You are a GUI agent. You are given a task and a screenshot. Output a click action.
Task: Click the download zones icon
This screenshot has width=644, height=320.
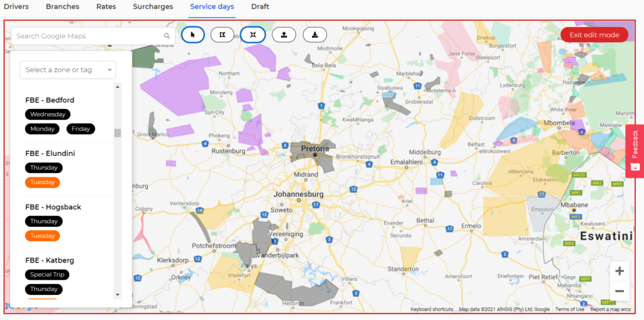(x=314, y=35)
